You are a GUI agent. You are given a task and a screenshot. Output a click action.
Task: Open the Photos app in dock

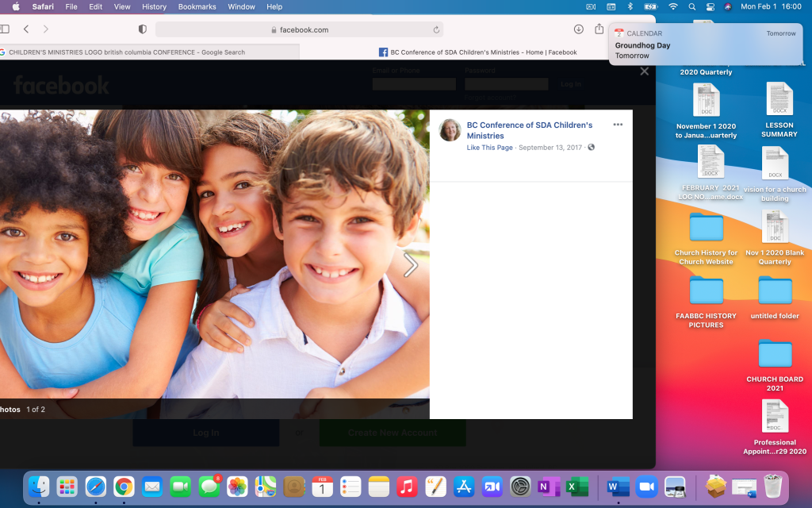pyautogui.click(x=237, y=487)
